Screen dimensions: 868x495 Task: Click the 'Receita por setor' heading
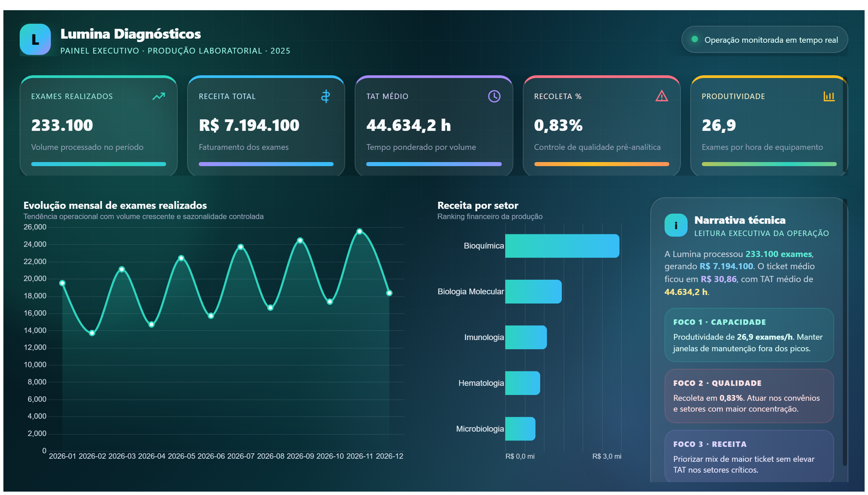tap(478, 205)
